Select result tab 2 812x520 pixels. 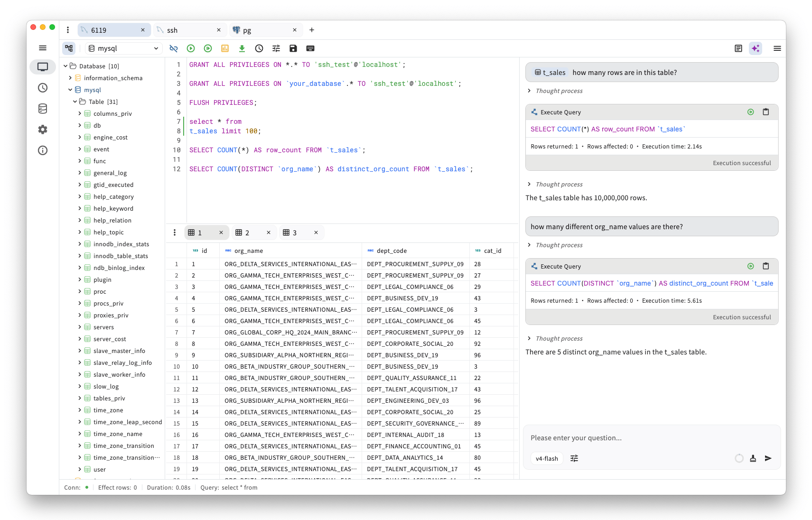tap(254, 232)
